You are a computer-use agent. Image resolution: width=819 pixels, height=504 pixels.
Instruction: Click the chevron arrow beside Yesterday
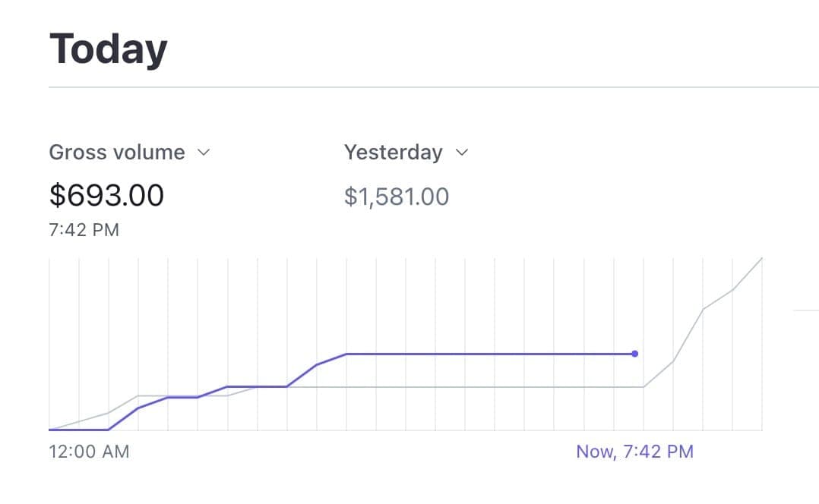pos(461,153)
